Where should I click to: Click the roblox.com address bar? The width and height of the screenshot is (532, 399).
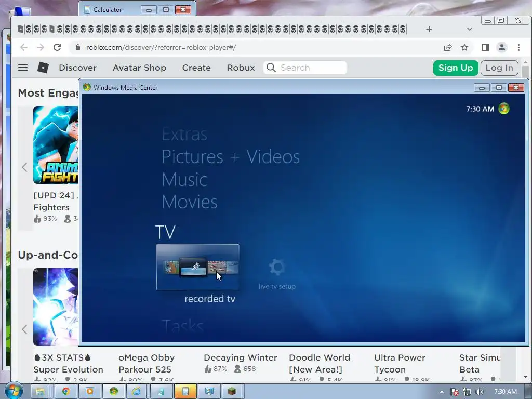(161, 47)
